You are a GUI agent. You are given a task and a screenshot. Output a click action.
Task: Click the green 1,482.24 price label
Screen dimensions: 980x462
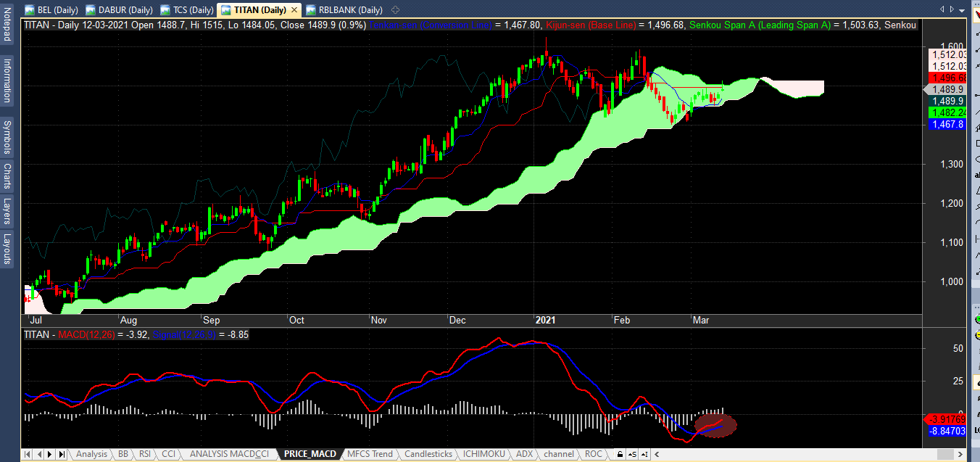click(x=949, y=112)
